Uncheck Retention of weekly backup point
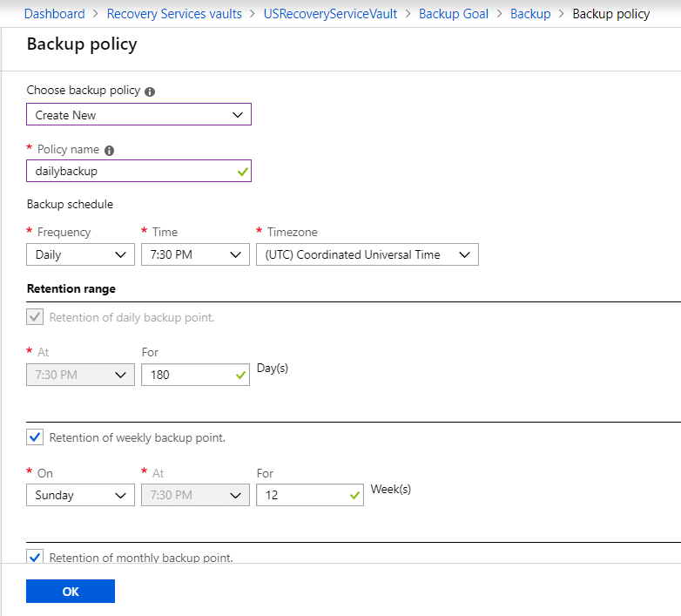 (x=35, y=437)
